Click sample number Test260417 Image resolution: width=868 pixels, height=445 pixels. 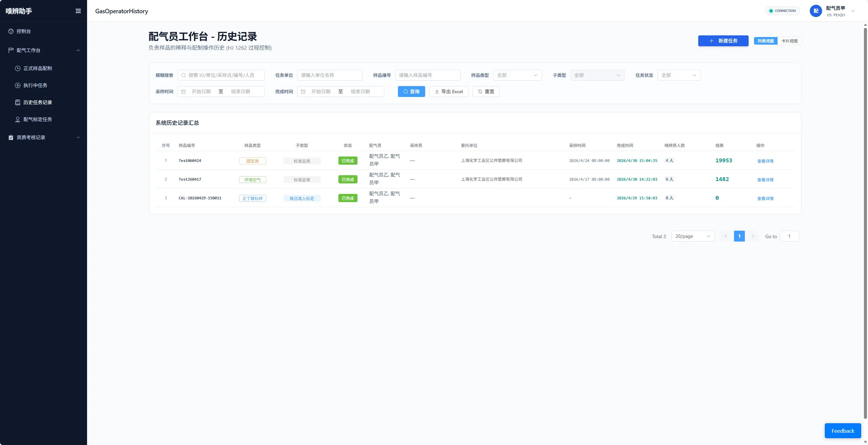pos(190,179)
